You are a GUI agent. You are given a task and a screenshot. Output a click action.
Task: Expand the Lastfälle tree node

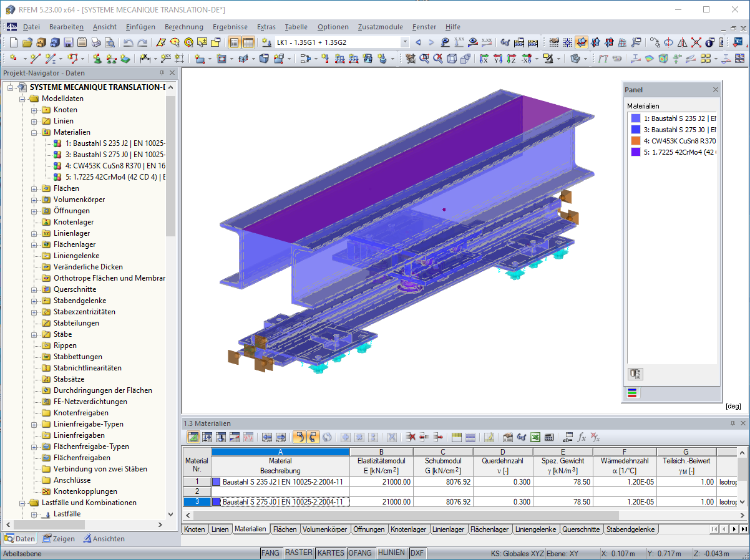tap(34, 514)
